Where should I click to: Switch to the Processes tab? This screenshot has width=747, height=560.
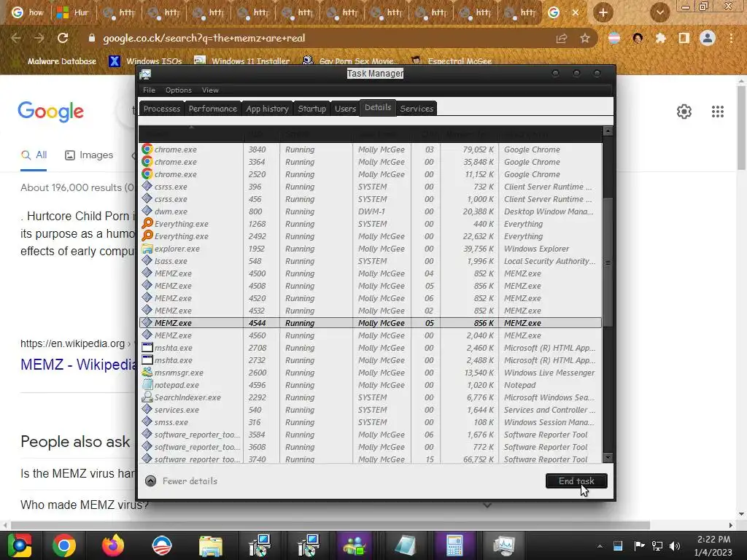pos(162,109)
